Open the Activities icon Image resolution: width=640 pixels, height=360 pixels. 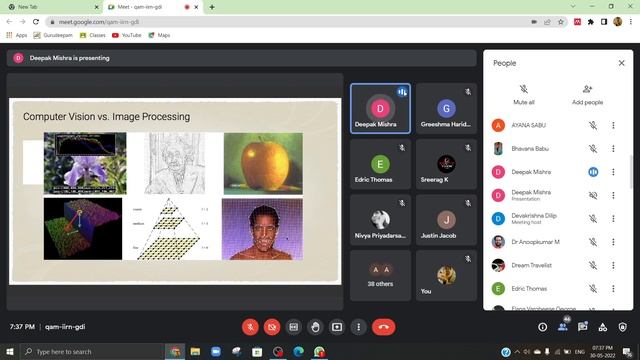602,327
